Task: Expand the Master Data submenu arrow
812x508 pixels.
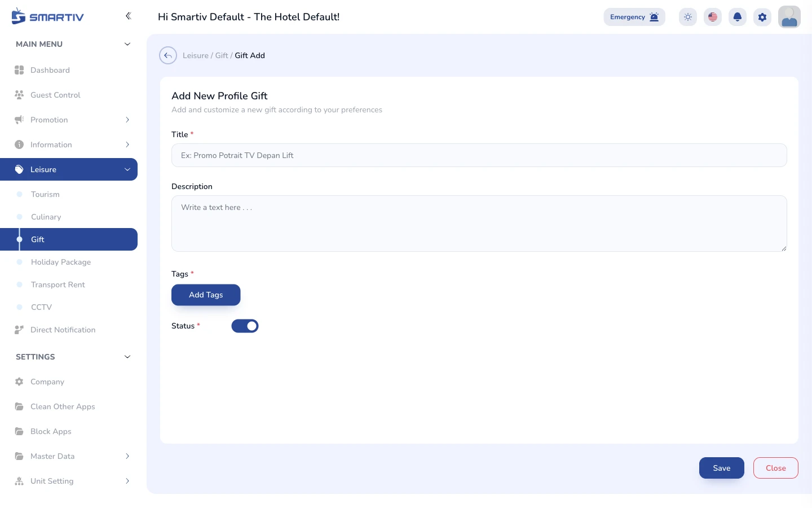Action: pyautogui.click(x=127, y=456)
